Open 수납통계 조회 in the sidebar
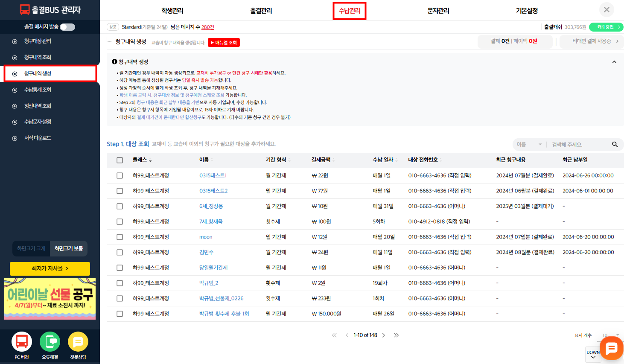Image resolution: width=624 pixels, height=364 pixels. pyautogui.click(x=38, y=90)
